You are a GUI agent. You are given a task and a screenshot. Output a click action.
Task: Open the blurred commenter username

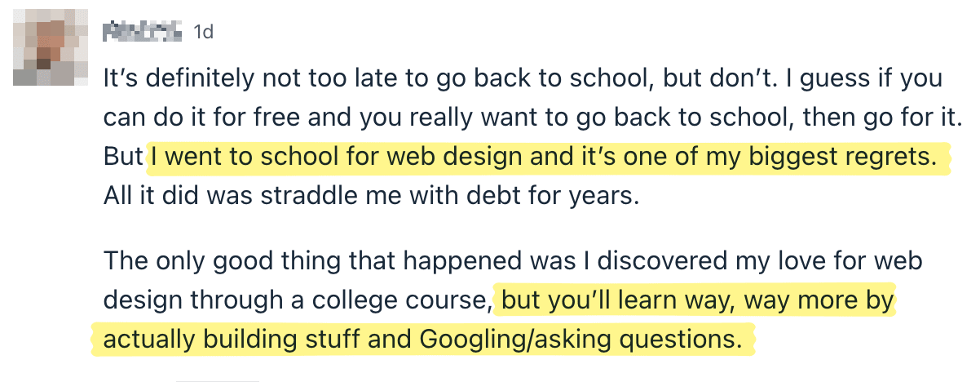click(x=142, y=32)
